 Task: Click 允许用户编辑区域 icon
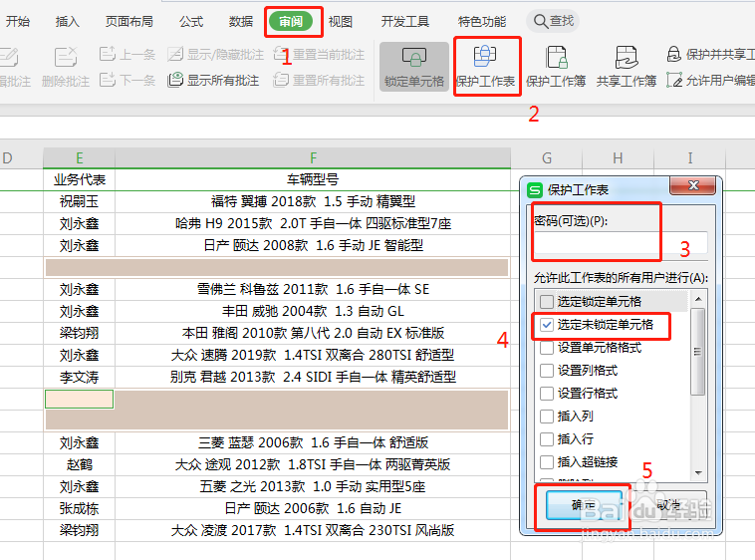pyautogui.click(x=674, y=80)
